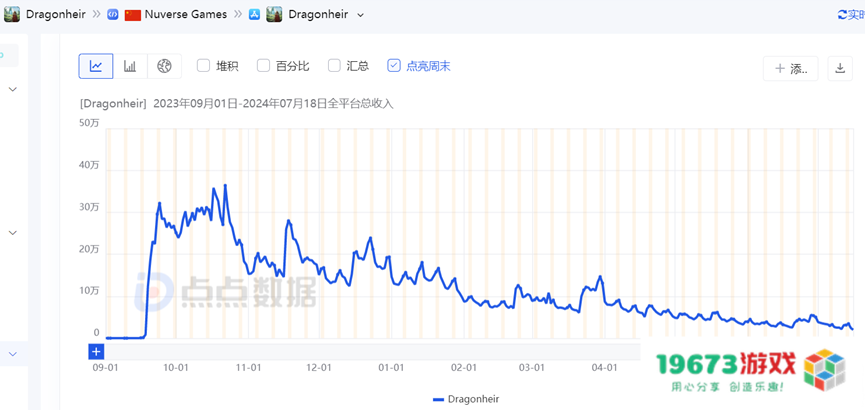Click the 04-01 date label on x-axis
This screenshot has height=410, width=865.
pos(604,368)
